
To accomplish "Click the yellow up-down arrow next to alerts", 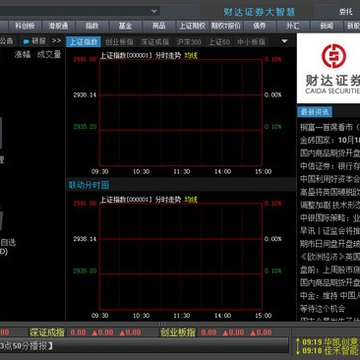I will coord(298,346).
